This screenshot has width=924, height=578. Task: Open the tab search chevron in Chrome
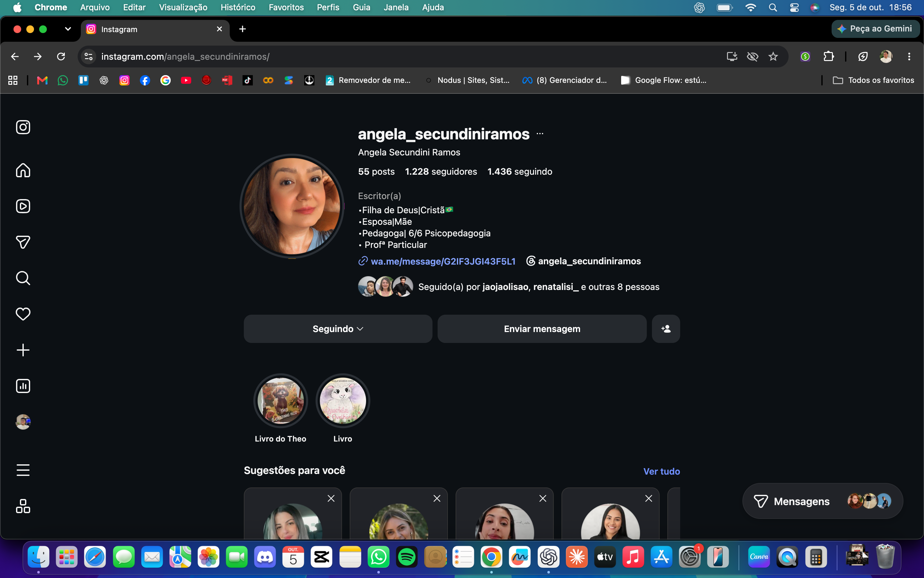coord(68,29)
